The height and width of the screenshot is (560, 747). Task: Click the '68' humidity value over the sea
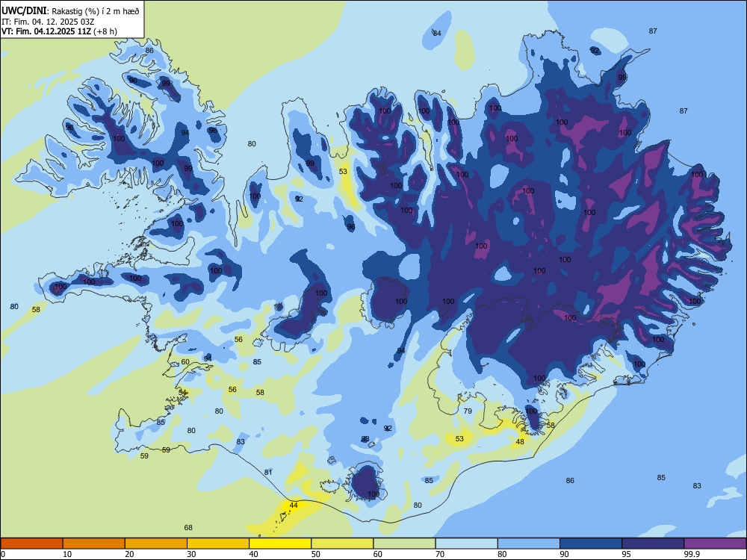coord(188,528)
